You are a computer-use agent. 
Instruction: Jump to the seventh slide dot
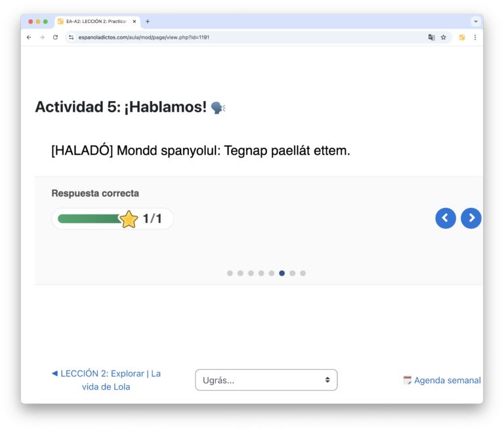pyautogui.click(x=292, y=273)
